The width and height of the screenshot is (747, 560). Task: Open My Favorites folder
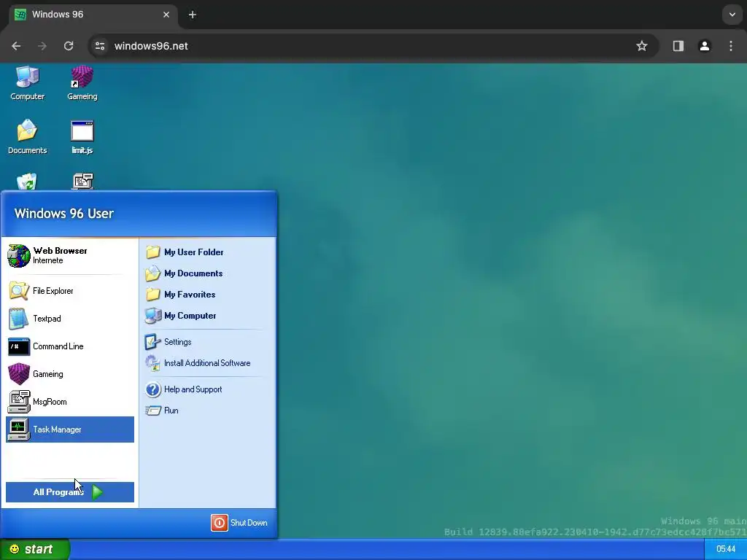point(207,295)
